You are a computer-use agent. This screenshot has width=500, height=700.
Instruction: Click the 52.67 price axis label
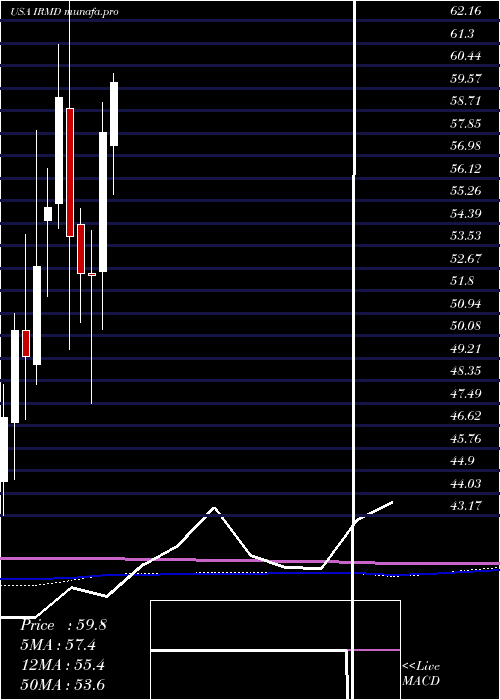click(x=466, y=258)
